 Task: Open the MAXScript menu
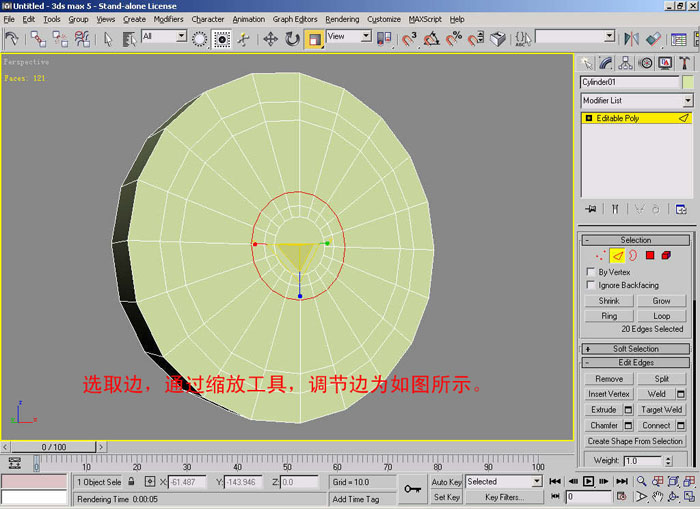(425, 19)
